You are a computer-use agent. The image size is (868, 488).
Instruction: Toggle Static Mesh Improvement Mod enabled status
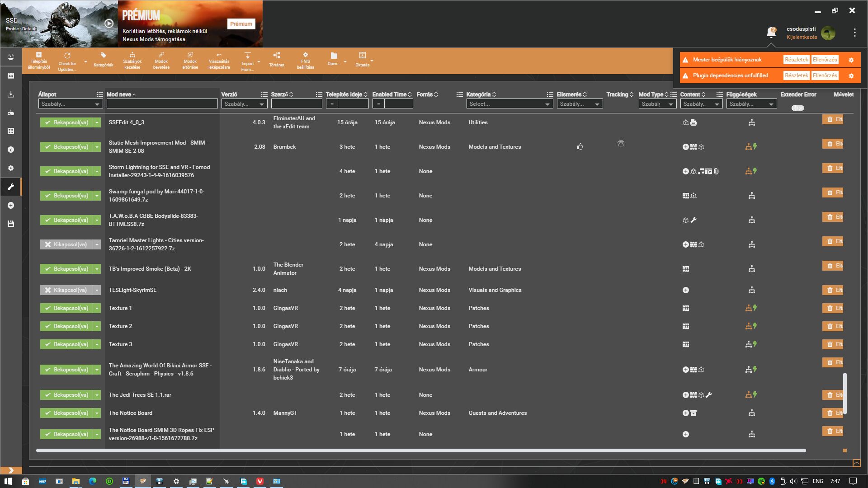point(66,147)
